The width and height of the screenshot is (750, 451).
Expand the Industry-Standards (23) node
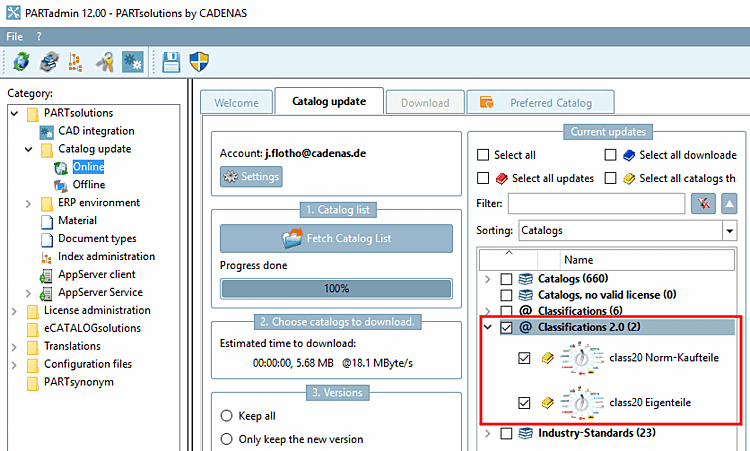click(x=487, y=433)
